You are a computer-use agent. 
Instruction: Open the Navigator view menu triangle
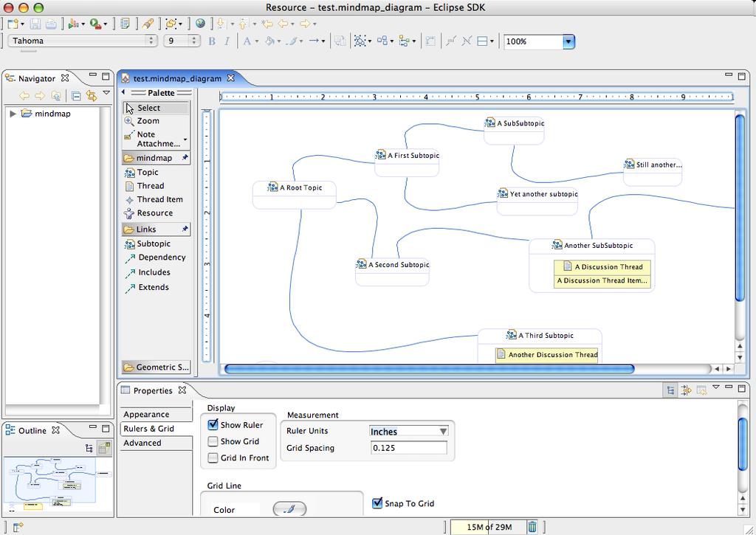(x=106, y=93)
